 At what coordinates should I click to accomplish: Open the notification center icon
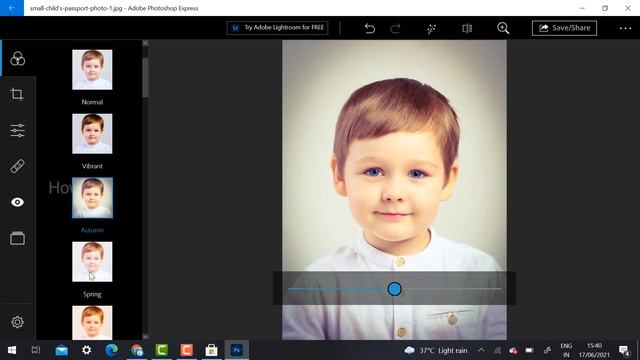(x=624, y=351)
